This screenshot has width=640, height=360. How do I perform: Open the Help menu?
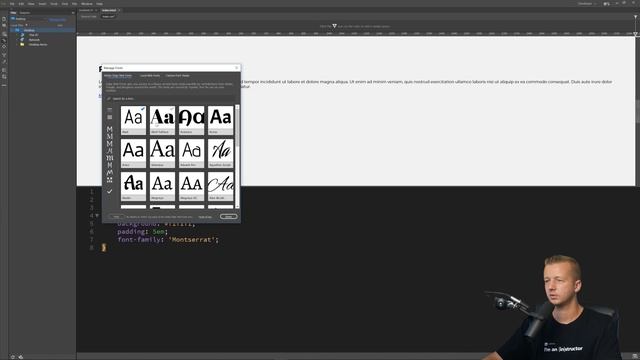(99, 4)
